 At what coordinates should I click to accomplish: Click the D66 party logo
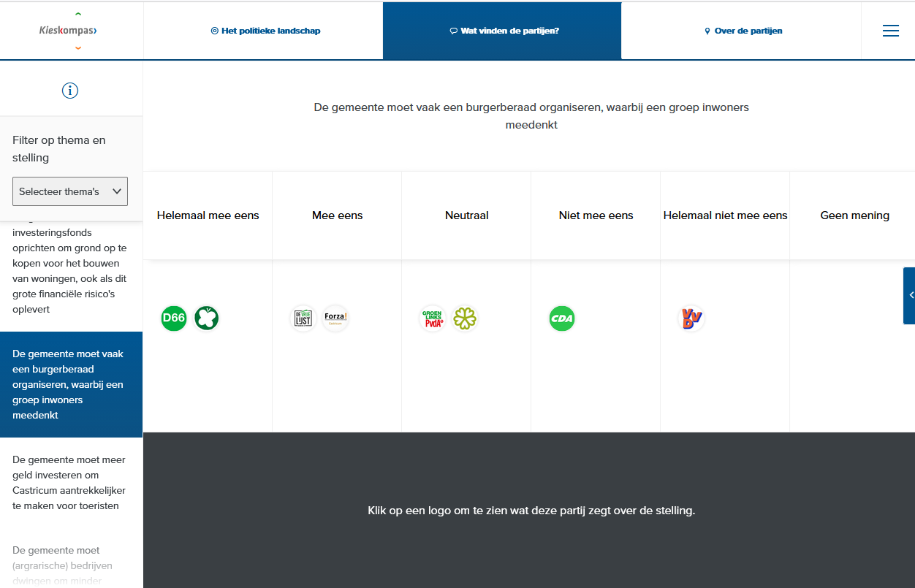[174, 318]
